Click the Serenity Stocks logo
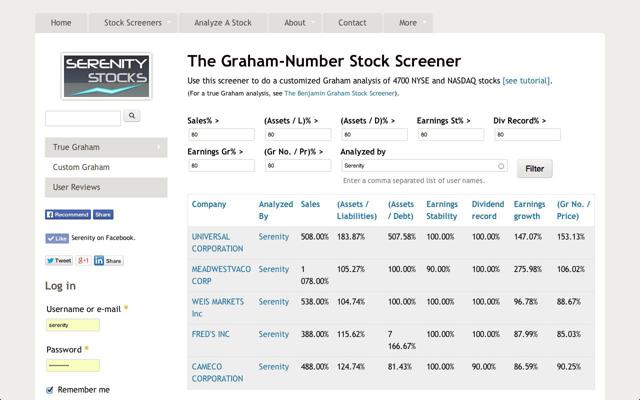 (x=107, y=76)
